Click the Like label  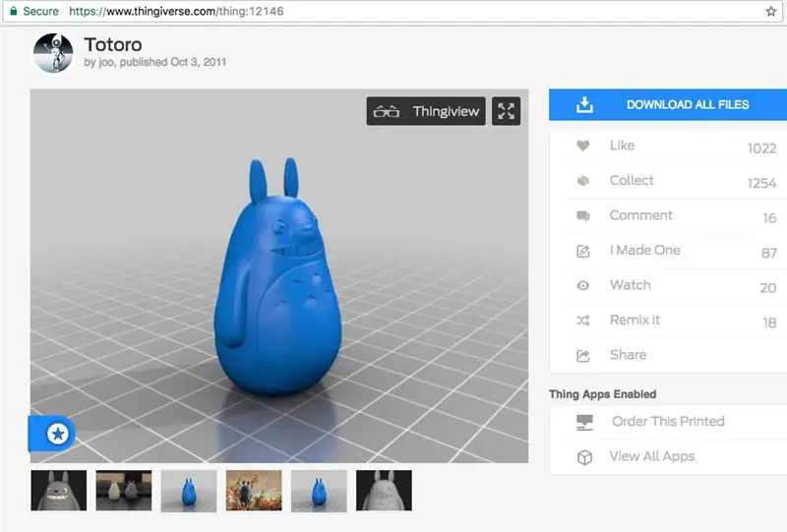[622, 145]
